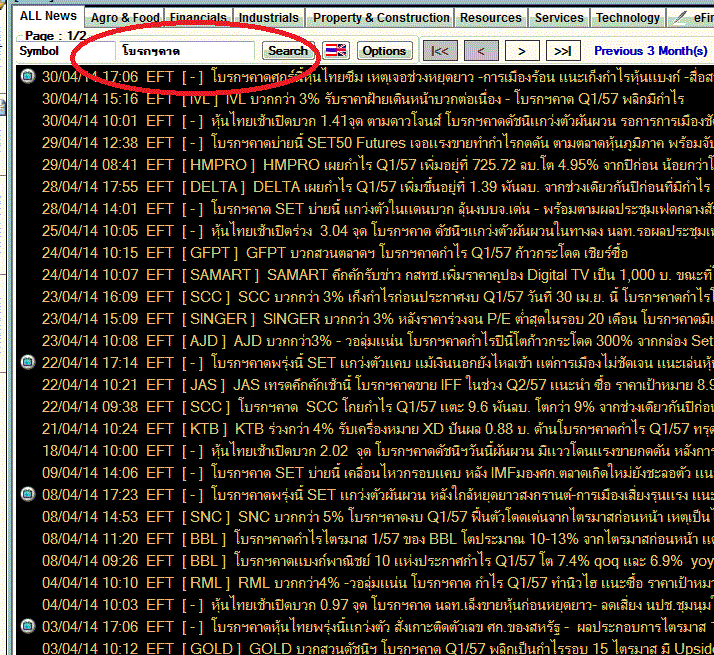Select the Industrials tab
Image resolution: width=714 pixels, height=655 pixels.
[269, 18]
